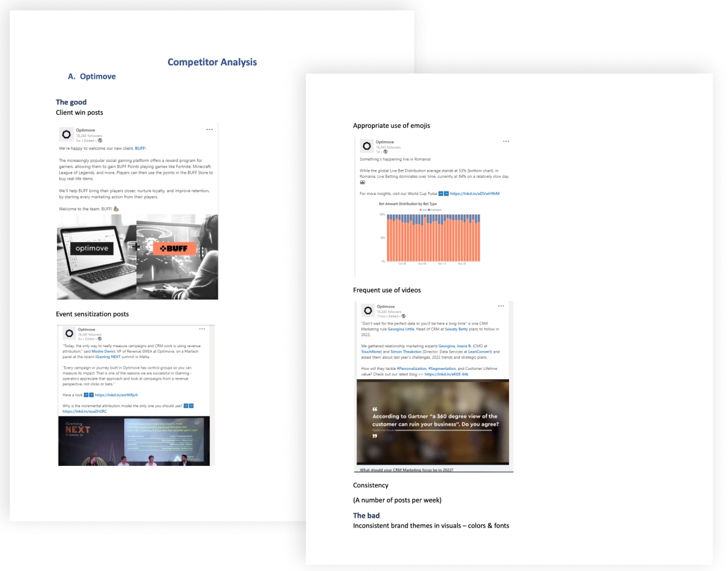
Task: Click 'Frequent use of videos' subheading
Action: (x=387, y=290)
